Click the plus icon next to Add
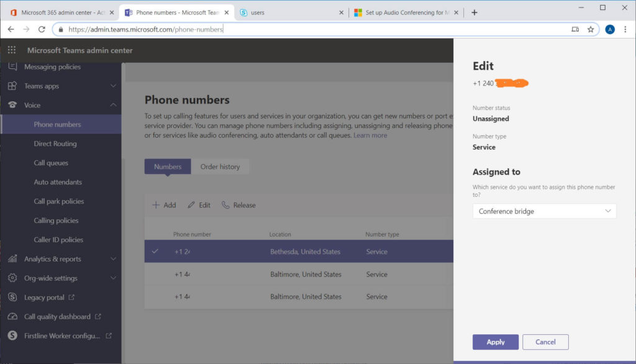Viewport: 636px width, 364px height. tap(156, 205)
